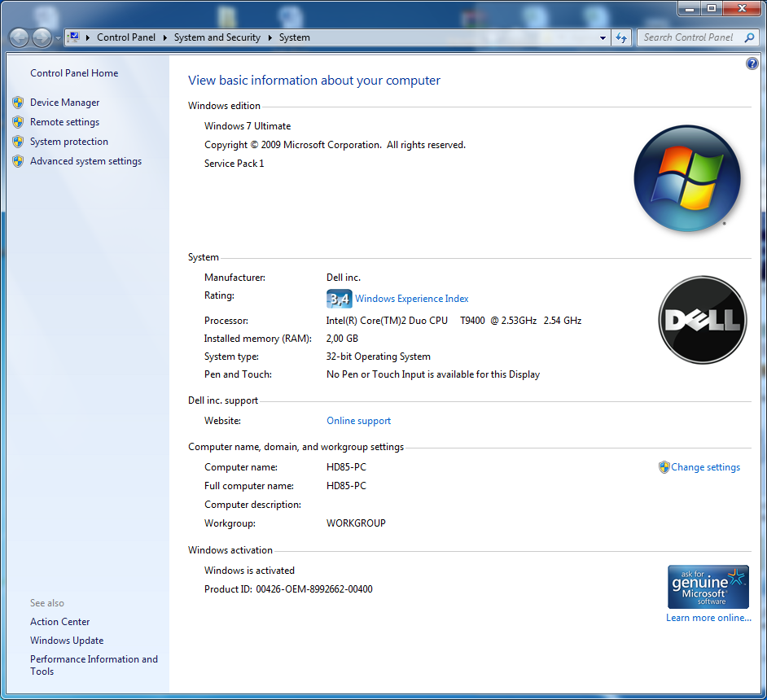Click the 3,4 rating score badge
This screenshot has width=767, height=700.
point(339,299)
